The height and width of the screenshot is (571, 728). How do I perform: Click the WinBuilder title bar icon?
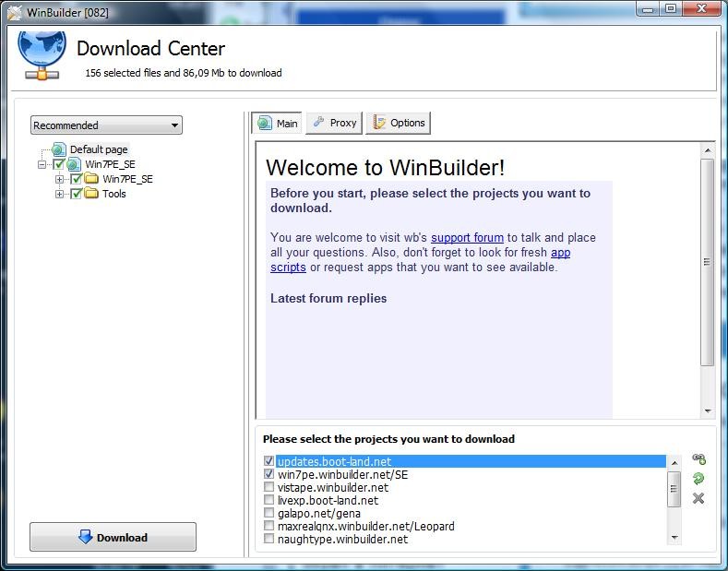(14, 11)
